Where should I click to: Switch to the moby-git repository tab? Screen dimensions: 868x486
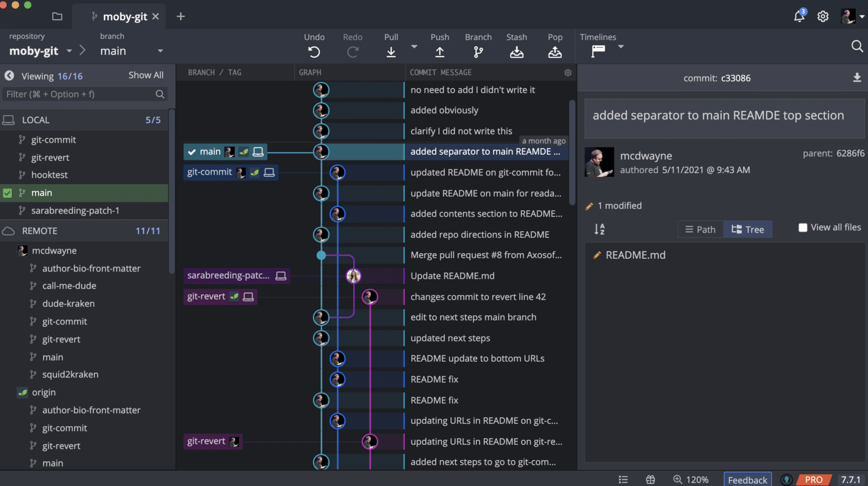[125, 16]
